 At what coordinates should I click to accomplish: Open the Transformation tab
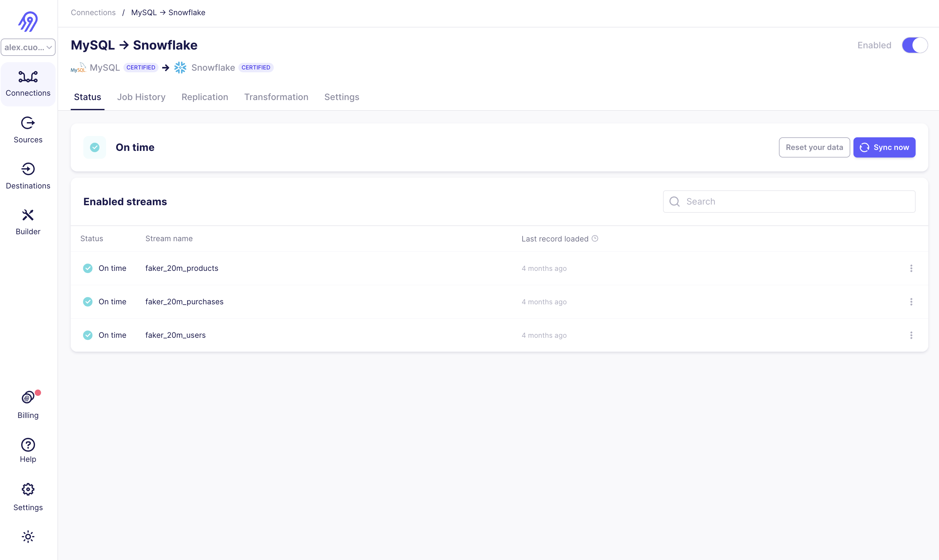click(276, 97)
